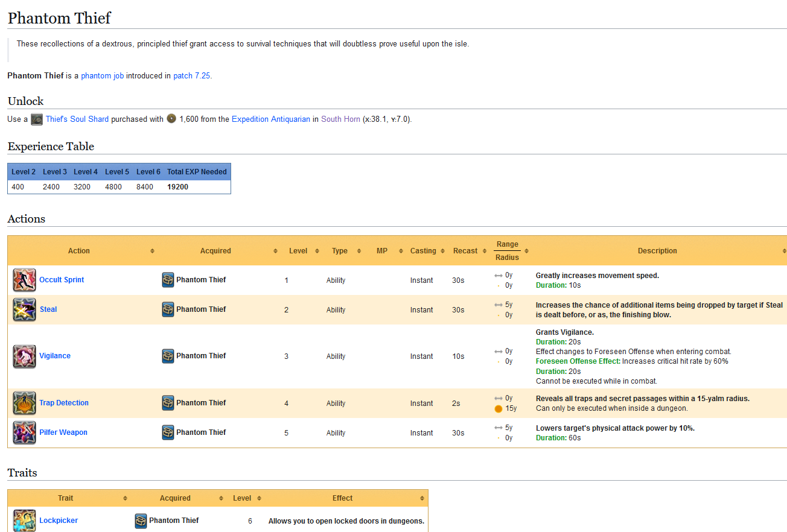787x532 pixels.
Task: Click the currency coin icon before 1,600
Action: (x=171, y=119)
